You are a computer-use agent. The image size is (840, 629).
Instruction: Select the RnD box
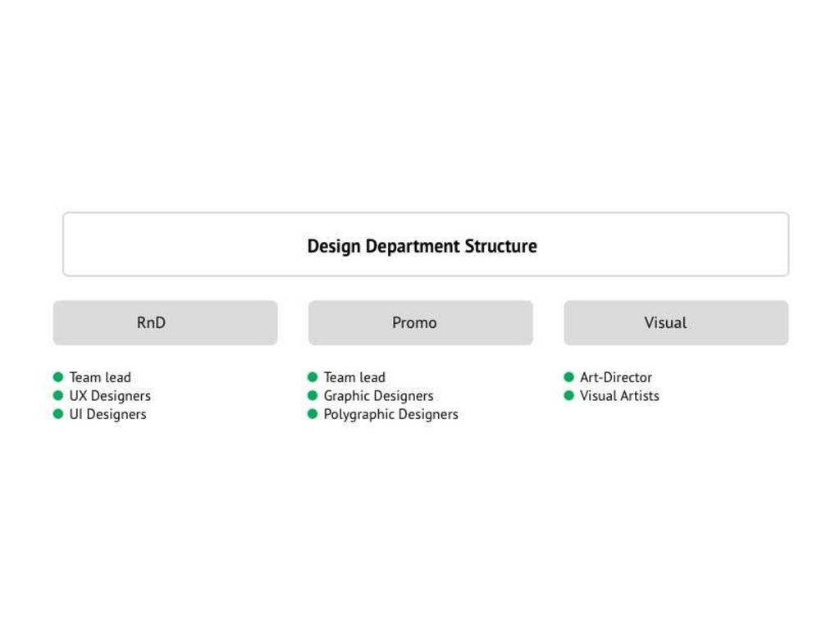pyautogui.click(x=165, y=322)
